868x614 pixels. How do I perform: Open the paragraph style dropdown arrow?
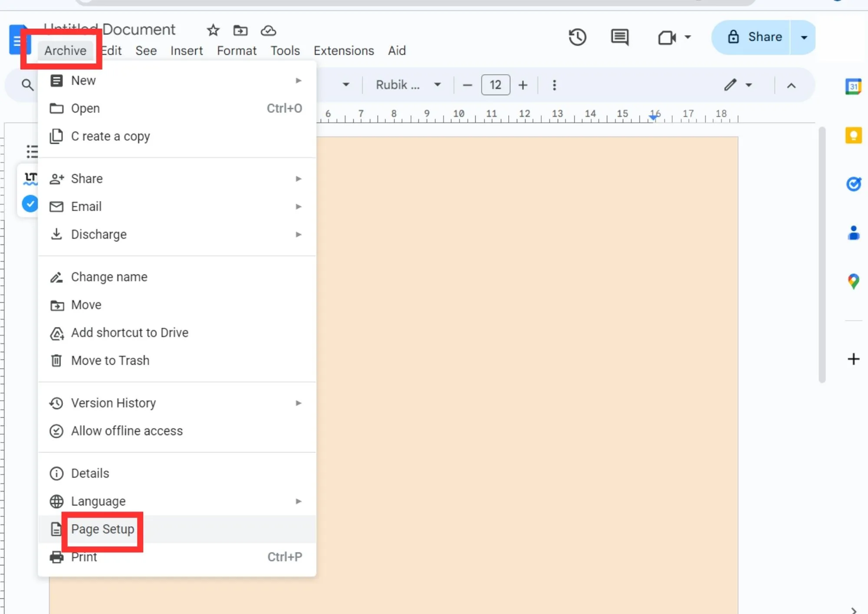coord(346,85)
